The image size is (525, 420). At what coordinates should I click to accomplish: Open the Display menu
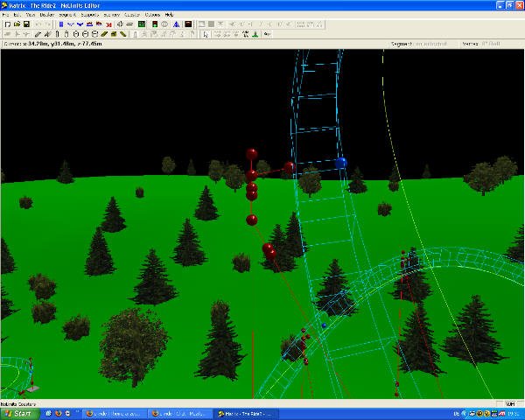pos(47,15)
